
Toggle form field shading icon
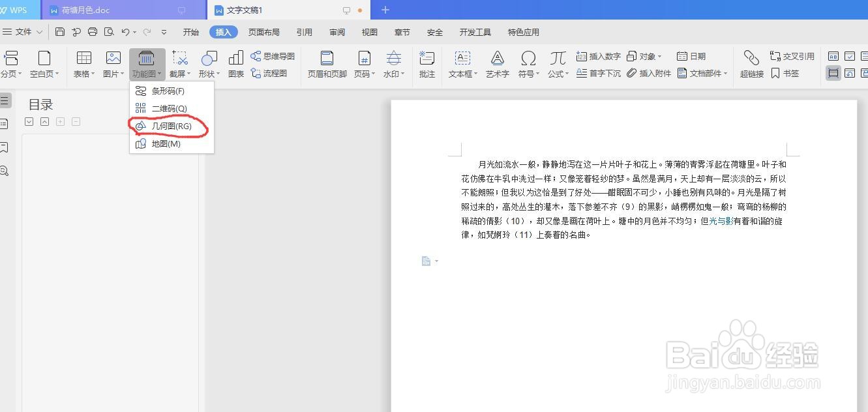click(833, 73)
